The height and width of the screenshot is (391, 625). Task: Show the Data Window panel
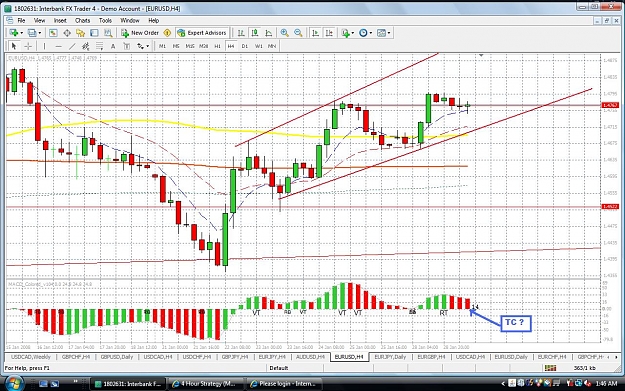[x=67, y=33]
